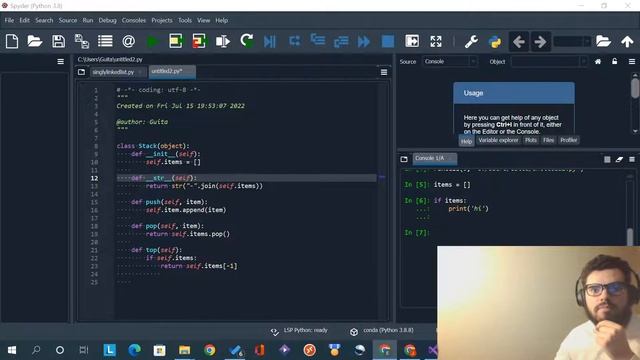
Task: Maximize current pane icon
Action: (x=412, y=41)
